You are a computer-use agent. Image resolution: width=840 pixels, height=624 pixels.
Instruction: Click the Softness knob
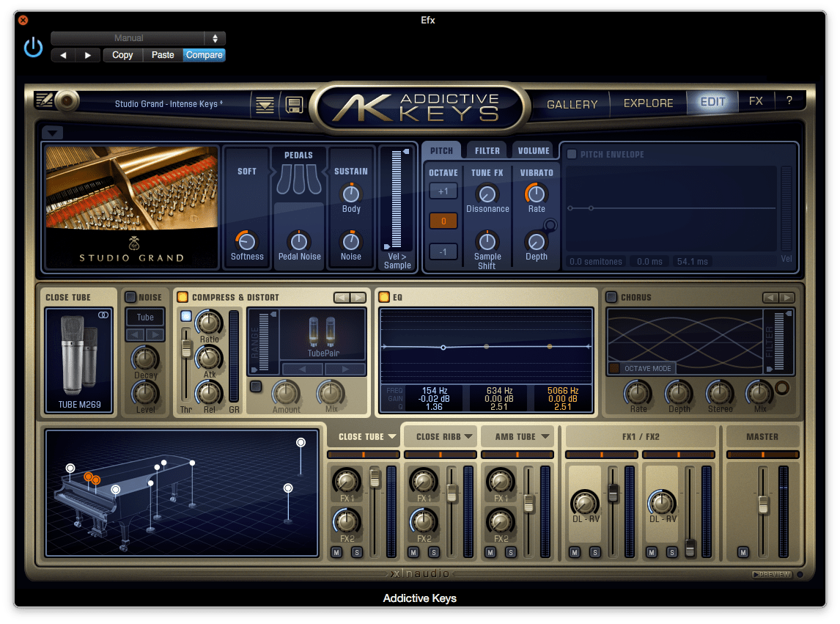246,242
